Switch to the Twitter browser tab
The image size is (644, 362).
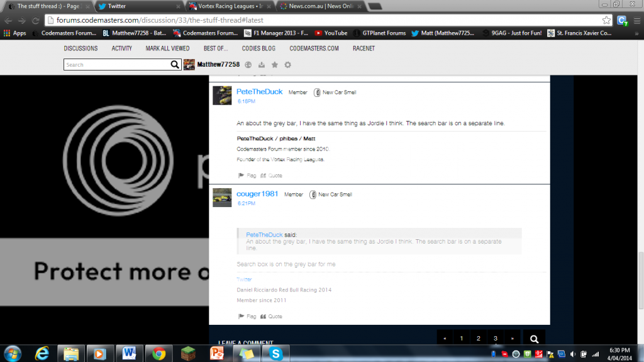tap(138, 6)
